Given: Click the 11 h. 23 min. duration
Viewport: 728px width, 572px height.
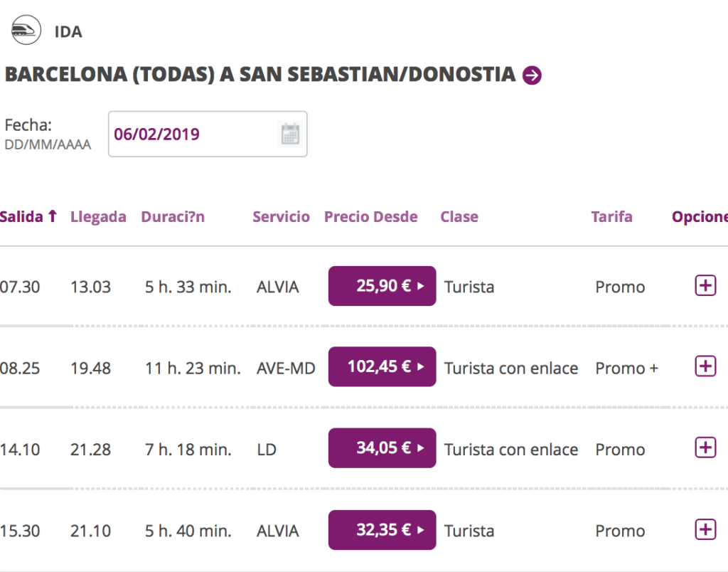Looking at the screenshot, I should (193, 369).
